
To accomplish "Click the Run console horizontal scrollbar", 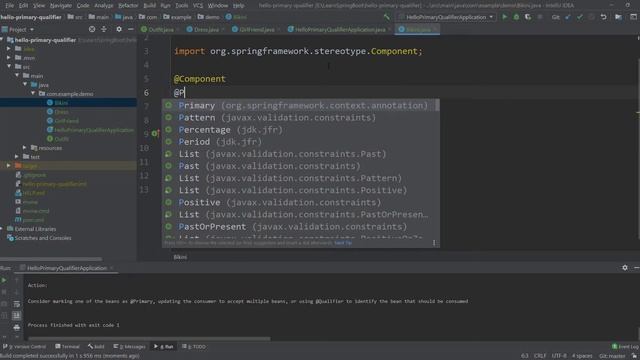I will click(x=149, y=338).
